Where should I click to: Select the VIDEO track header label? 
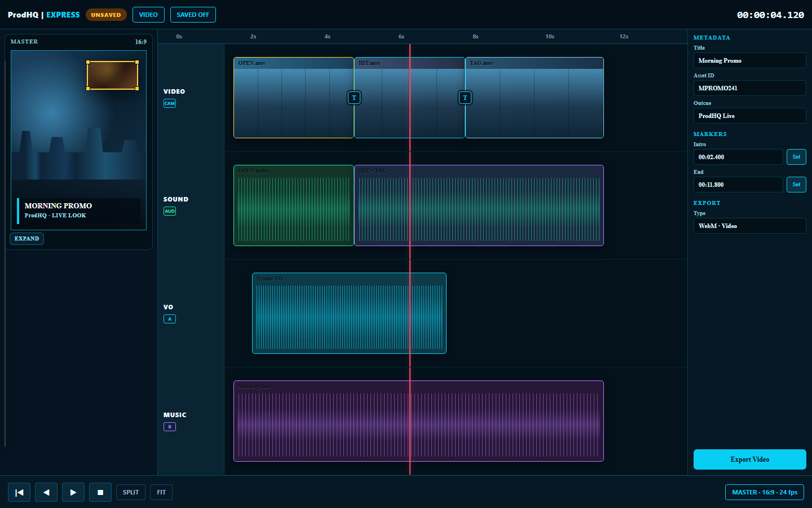click(174, 91)
